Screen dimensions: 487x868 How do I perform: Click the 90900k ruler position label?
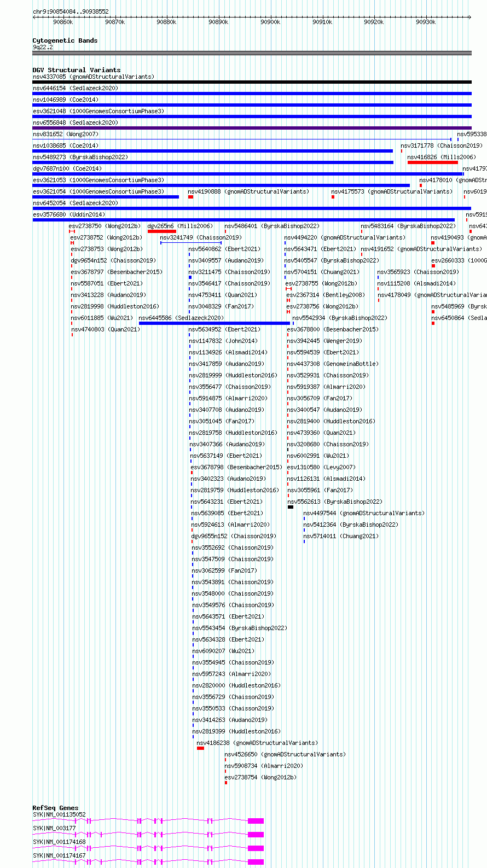coord(270,22)
